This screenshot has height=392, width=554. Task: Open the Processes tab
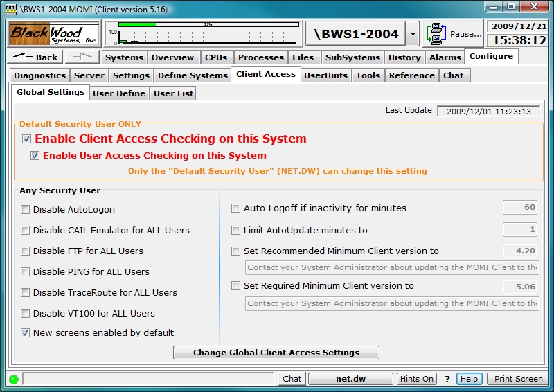click(260, 57)
